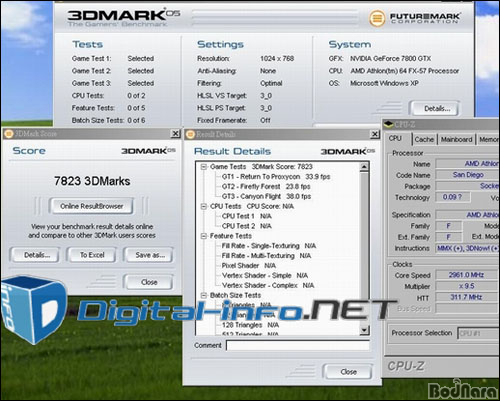Close the Result Details window via X
The height and width of the screenshot is (401, 500).
[375, 134]
